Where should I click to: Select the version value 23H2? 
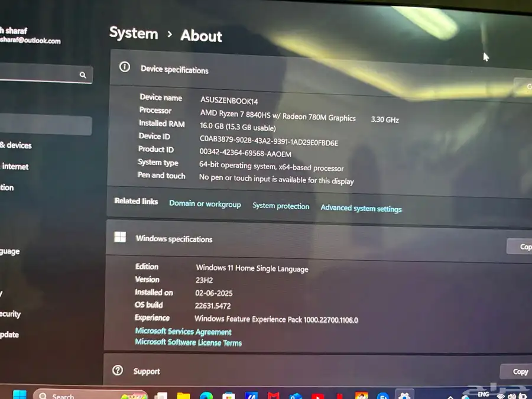205,280
